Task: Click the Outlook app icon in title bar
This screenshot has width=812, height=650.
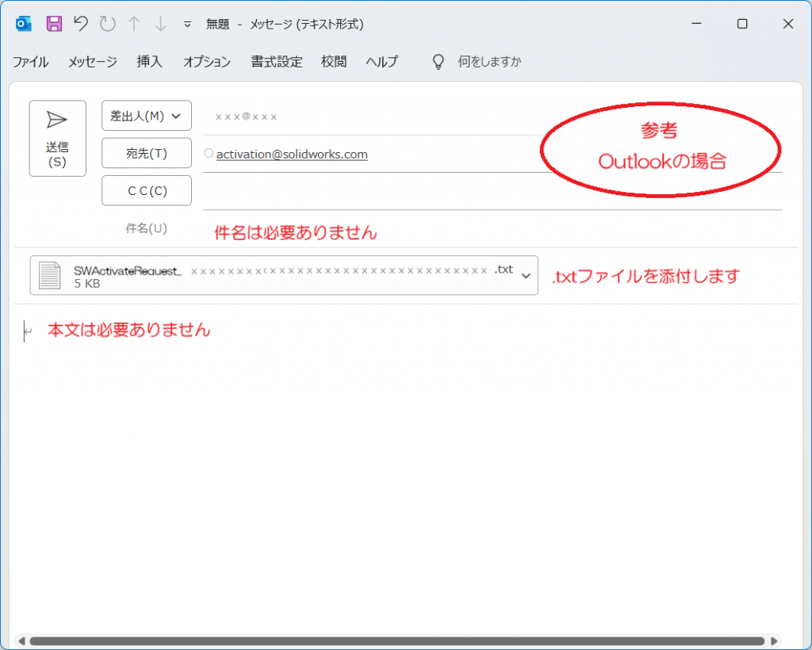Action: pos(23,24)
